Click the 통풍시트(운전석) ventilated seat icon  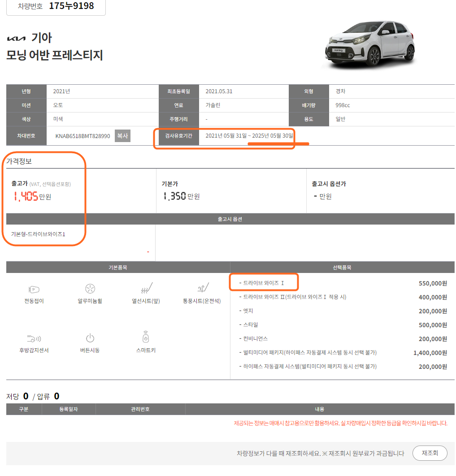(x=203, y=287)
